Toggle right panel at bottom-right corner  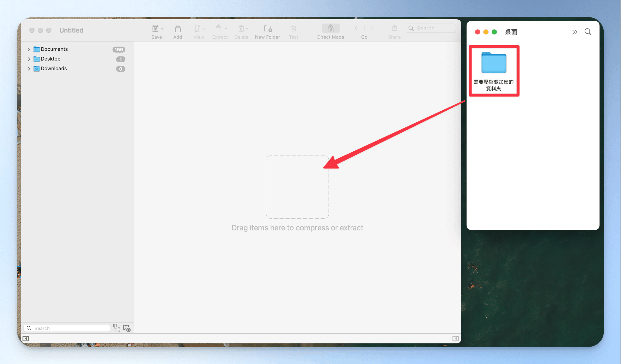click(455, 339)
